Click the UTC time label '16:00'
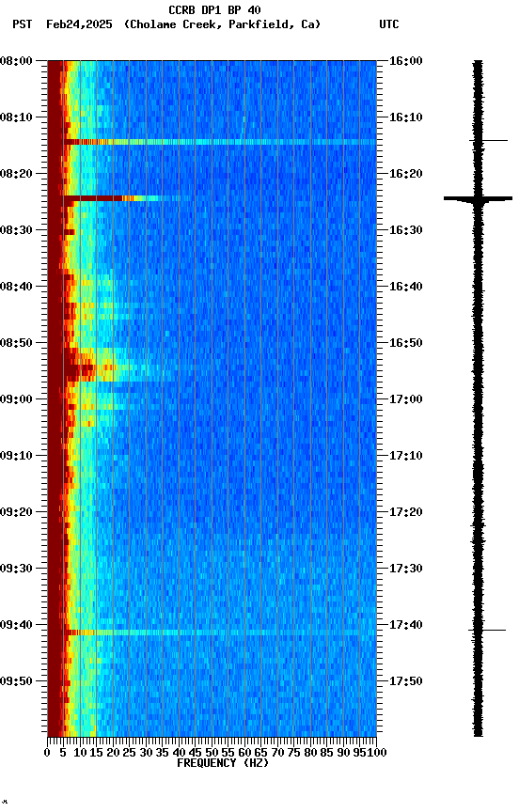Viewport: 519px width, 812px height. click(406, 61)
